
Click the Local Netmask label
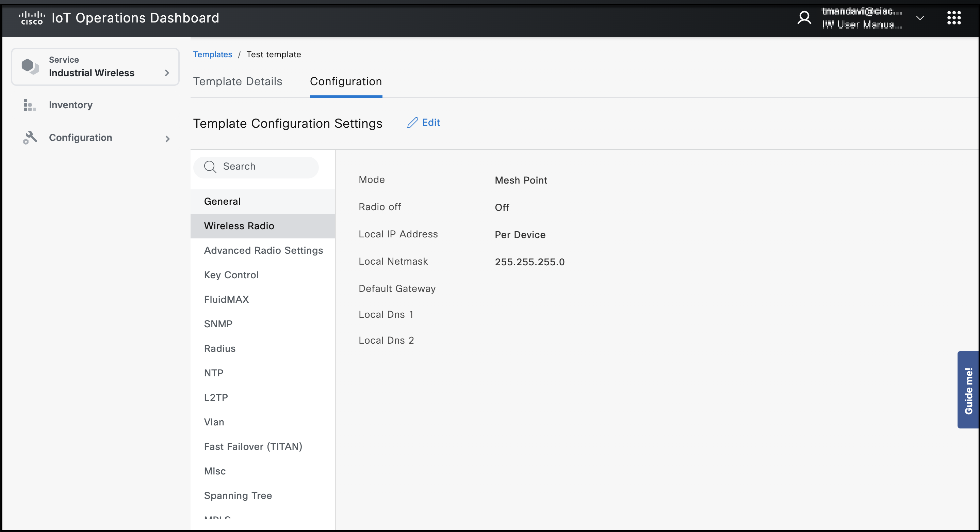(393, 261)
